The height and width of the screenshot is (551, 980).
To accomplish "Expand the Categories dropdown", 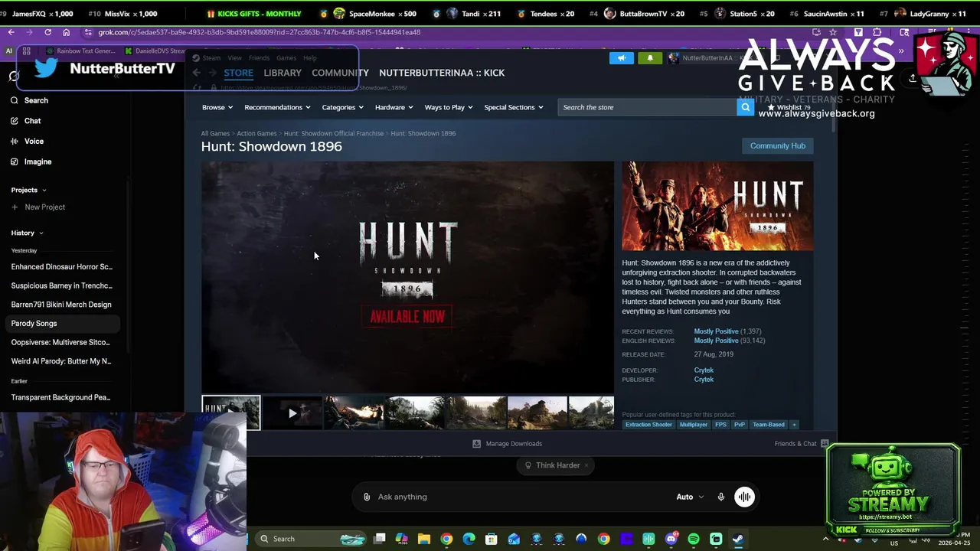I will click(342, 107).
